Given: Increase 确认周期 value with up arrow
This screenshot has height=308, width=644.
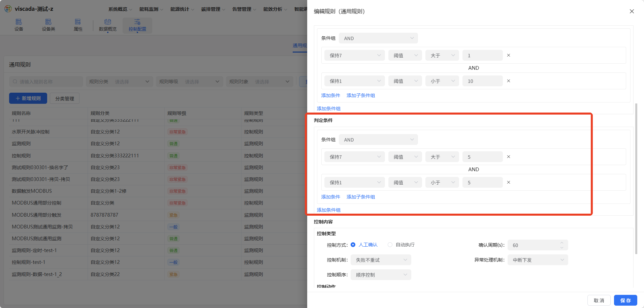Looking at the screenshot, I should (x=562, y=243).
